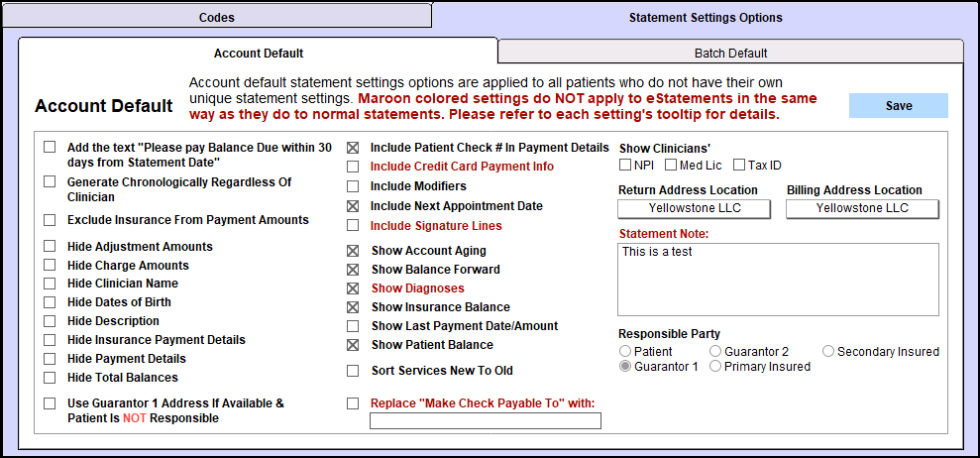This screenshot has width=980, height=458.
Task: Select Patient as responsible party
Action: tap(625, 352)
